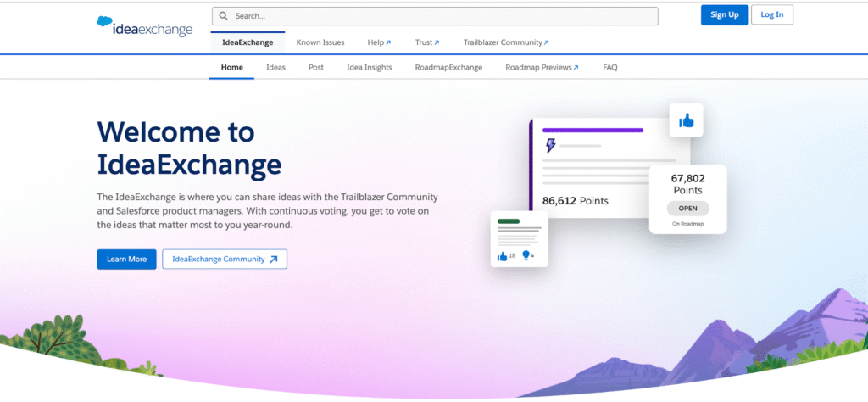
Task: Switch to the Idea Insights tab
Action: click(x=369, y=68)
